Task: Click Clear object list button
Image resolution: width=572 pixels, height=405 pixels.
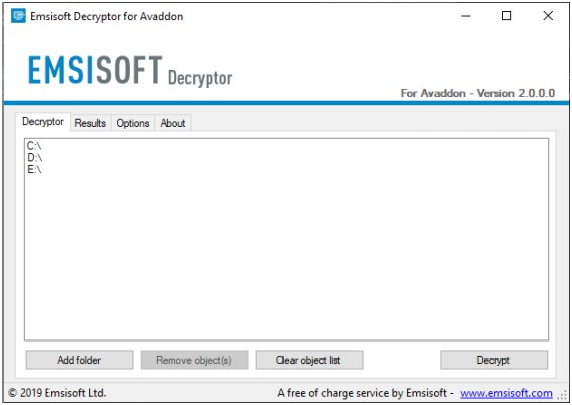Action: point(309,360)
